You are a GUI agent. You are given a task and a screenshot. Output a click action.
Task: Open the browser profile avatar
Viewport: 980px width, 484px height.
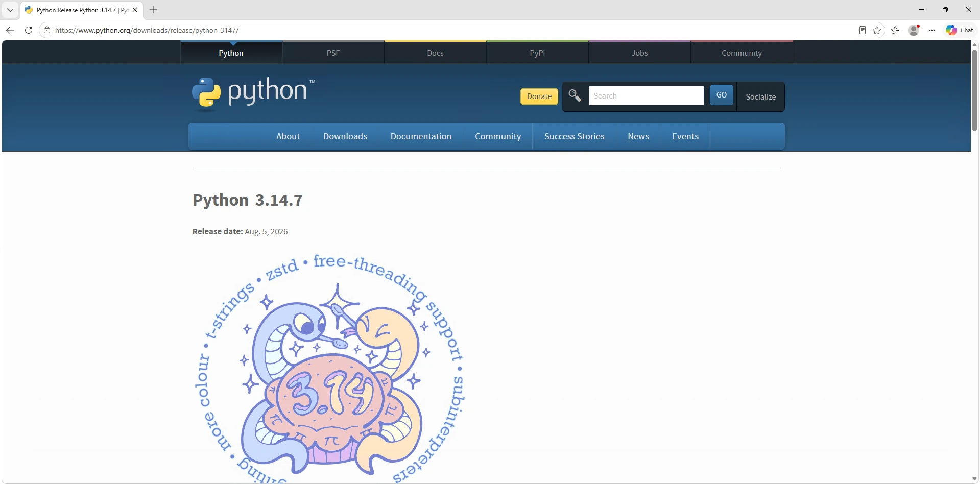914,30
